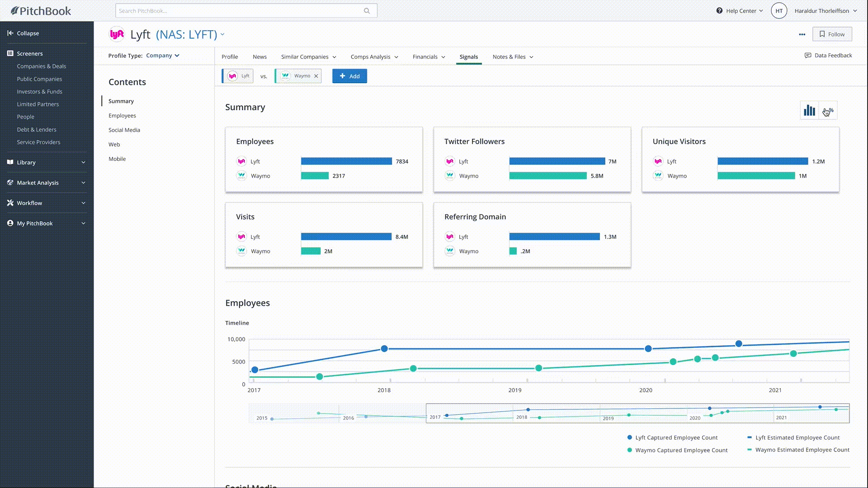
Task: Toggle Waymo Estimated Employee Count legend
Action: pyautogui.click(x=798, y=450)
